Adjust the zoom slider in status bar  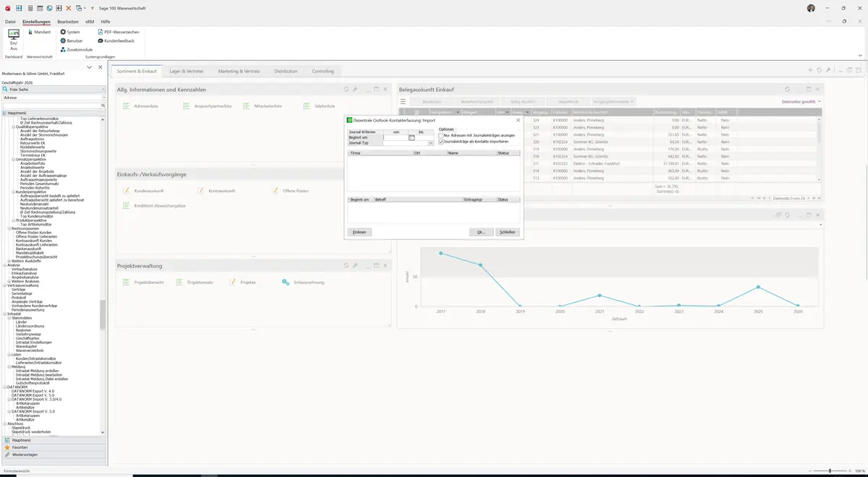[830, 470]
